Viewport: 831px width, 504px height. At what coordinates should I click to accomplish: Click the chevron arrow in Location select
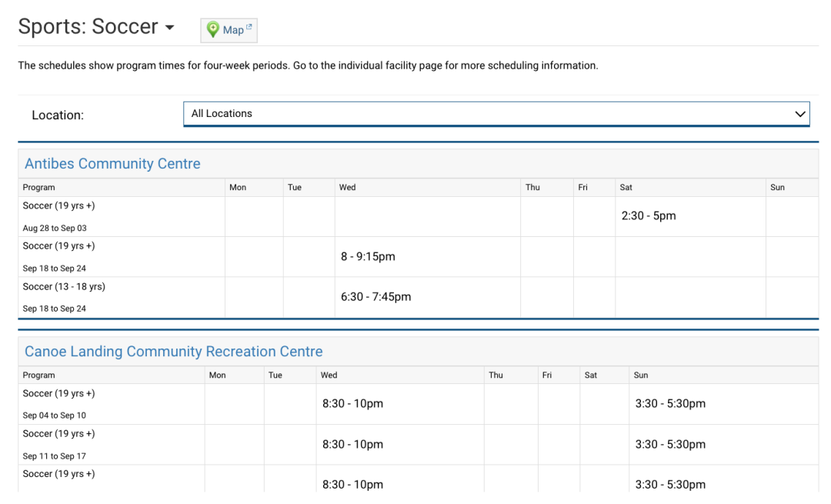[799, 114]
